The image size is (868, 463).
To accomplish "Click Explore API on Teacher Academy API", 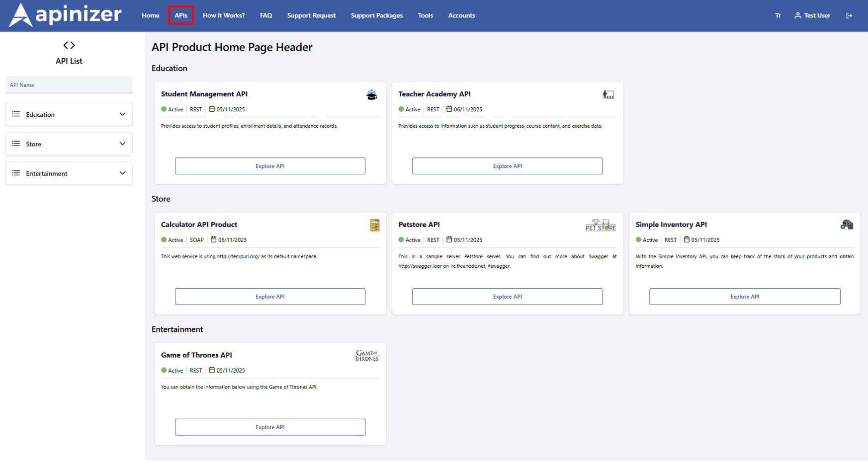I will click(x=507, y=166).
